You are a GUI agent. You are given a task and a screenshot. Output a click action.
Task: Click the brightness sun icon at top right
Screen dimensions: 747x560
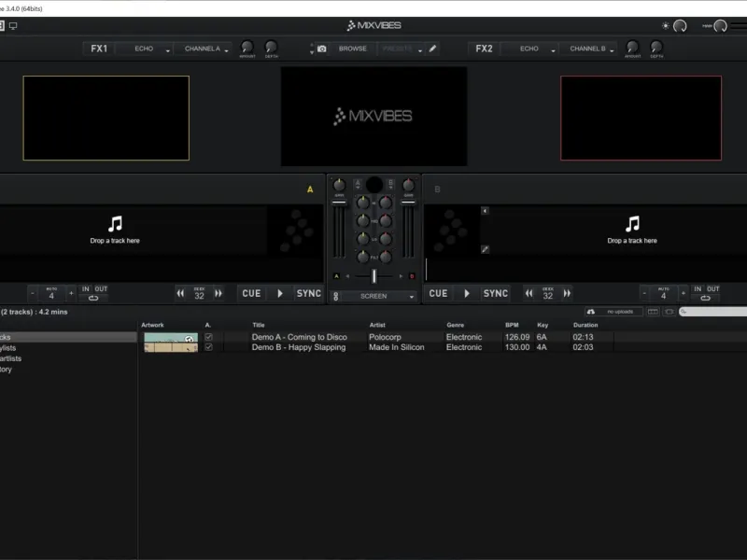pos(665,26)
